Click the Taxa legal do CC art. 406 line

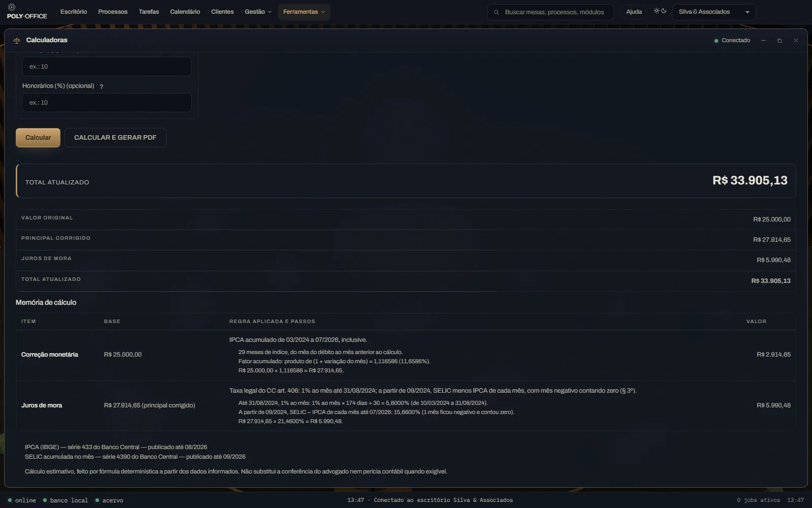(x=432, y=391)
